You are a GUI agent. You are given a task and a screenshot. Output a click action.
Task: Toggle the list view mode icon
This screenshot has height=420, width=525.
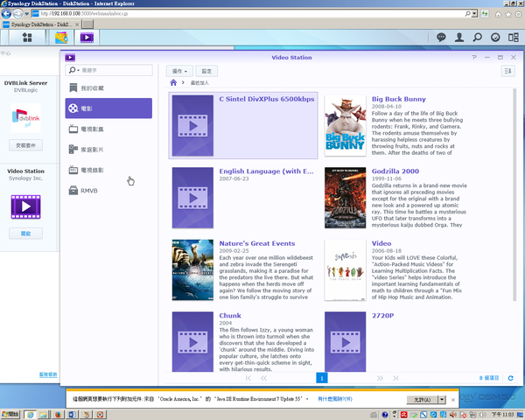click(507, 70)
